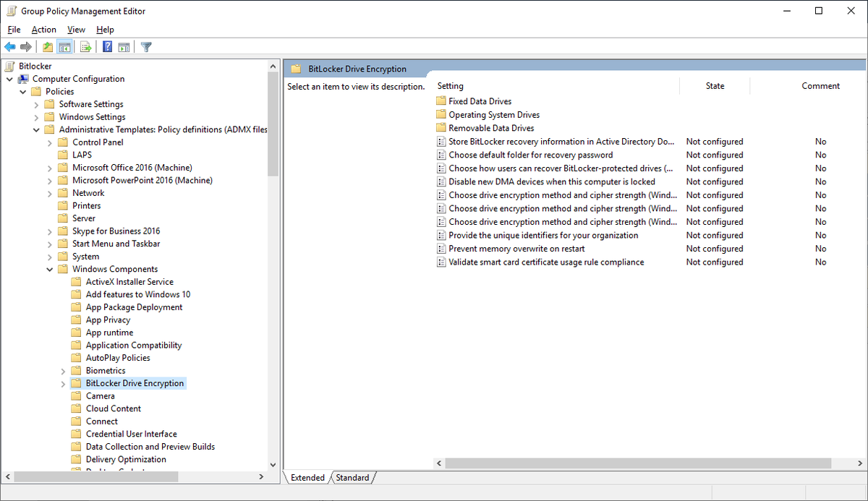Collapse the Policies tree node
This screenshot has height=501, width=868.
[x=23, y=92]
